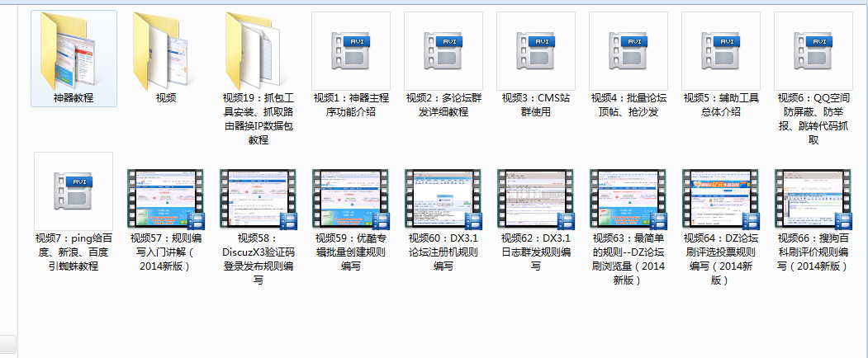Pick the 视频7 ping引蜘蛛教程 AVI file
The image size is (868, 358).
73,191
